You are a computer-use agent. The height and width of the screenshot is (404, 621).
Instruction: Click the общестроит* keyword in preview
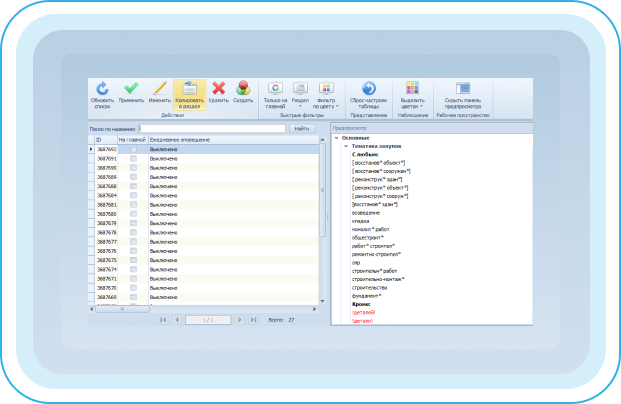pyautogui.click(x=368, y=238)
